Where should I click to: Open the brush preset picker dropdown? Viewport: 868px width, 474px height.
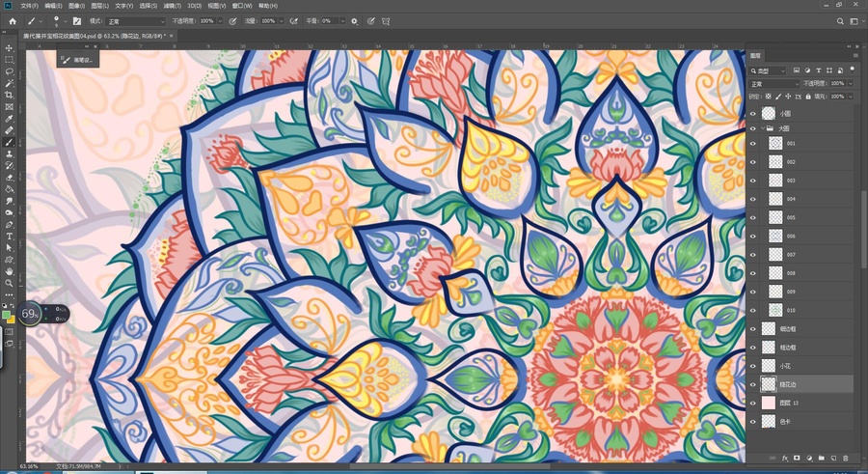click(x=65, y=21)
